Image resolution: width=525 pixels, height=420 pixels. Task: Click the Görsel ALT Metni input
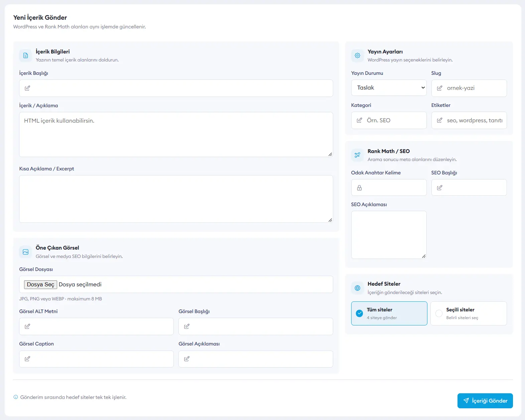coord(96,326)
